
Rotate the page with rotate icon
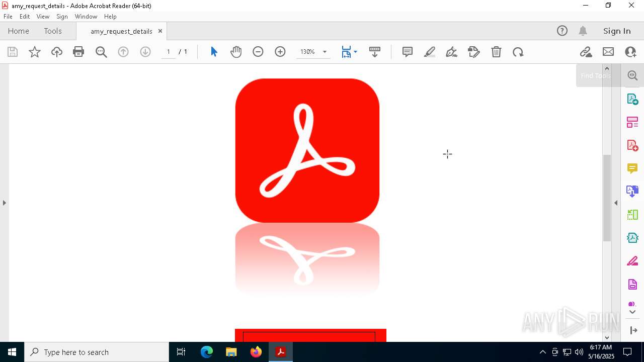(518, 52)
